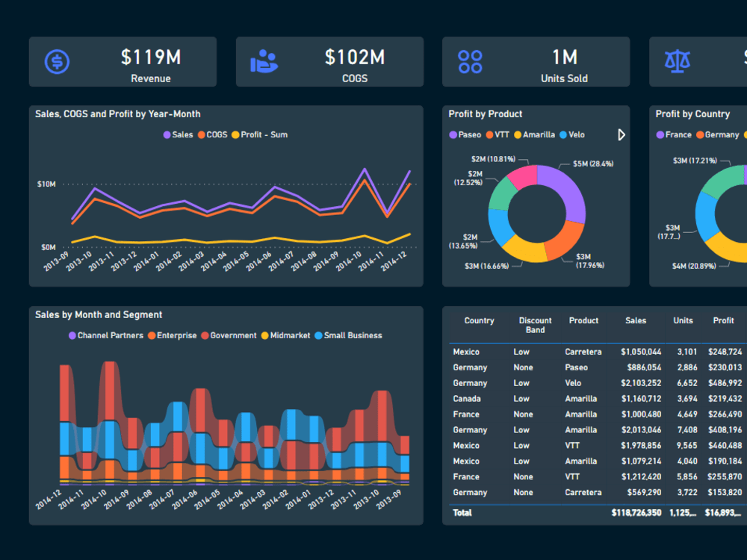Click the Revenue dollar circle icon
The height and width of the screenshot is (560, 747).
coord(58,61)
